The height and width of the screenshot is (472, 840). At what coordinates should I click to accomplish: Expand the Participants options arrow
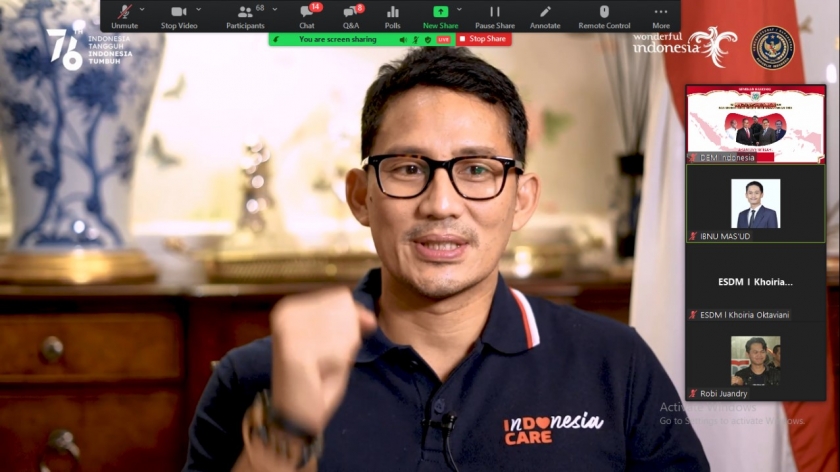274,9
